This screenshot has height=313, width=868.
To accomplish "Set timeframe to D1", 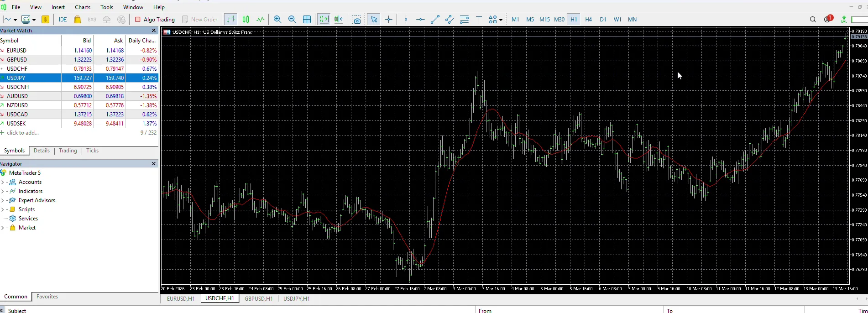I will [x=603, y=20].
